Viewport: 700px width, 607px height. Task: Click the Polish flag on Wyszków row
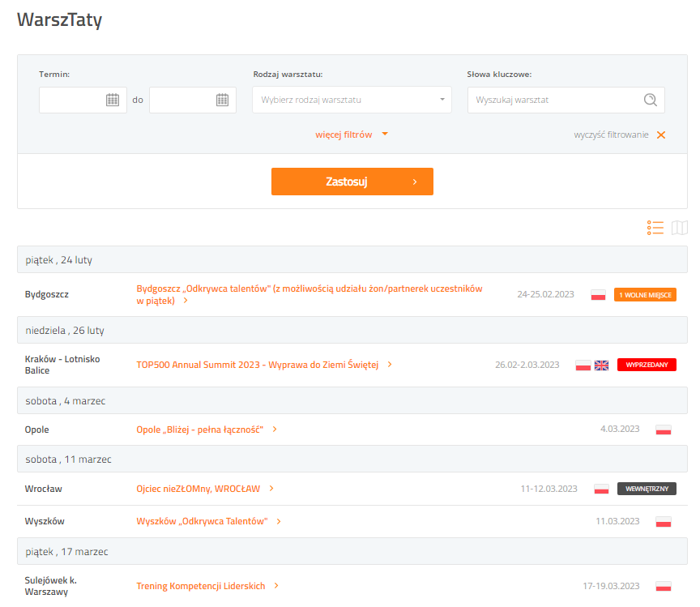(x=663, y=521)
